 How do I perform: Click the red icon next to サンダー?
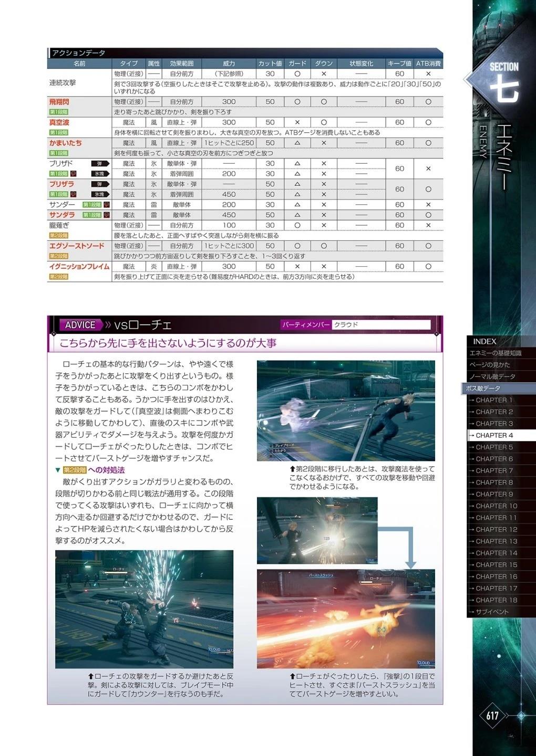click(106, 205)
